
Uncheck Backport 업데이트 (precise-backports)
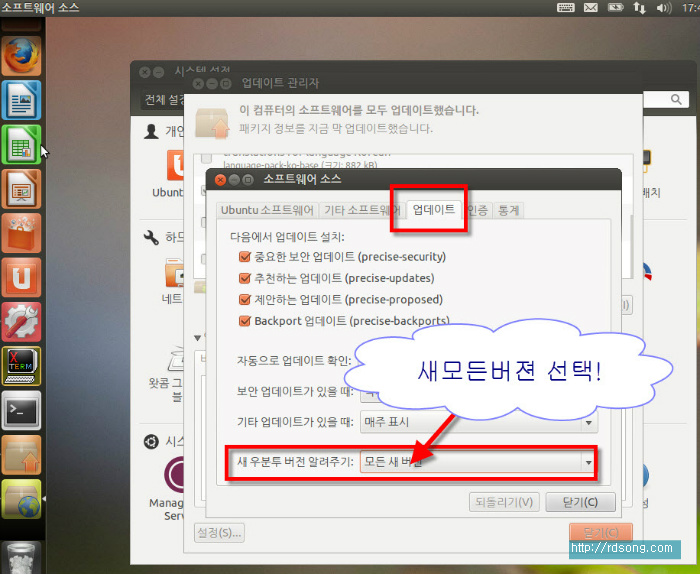click(x=245, y=321)
